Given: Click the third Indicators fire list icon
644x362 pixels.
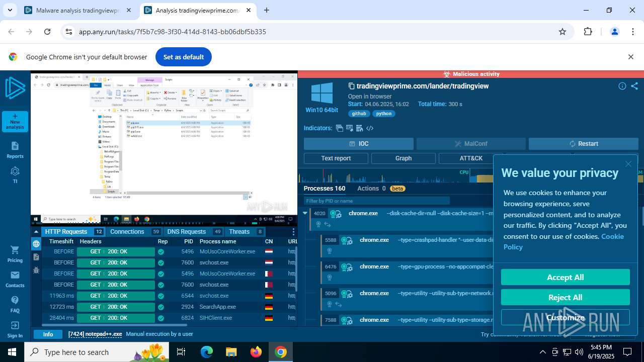Looking at the screenshot, I should pyautogui.click(x=360, y=128).
